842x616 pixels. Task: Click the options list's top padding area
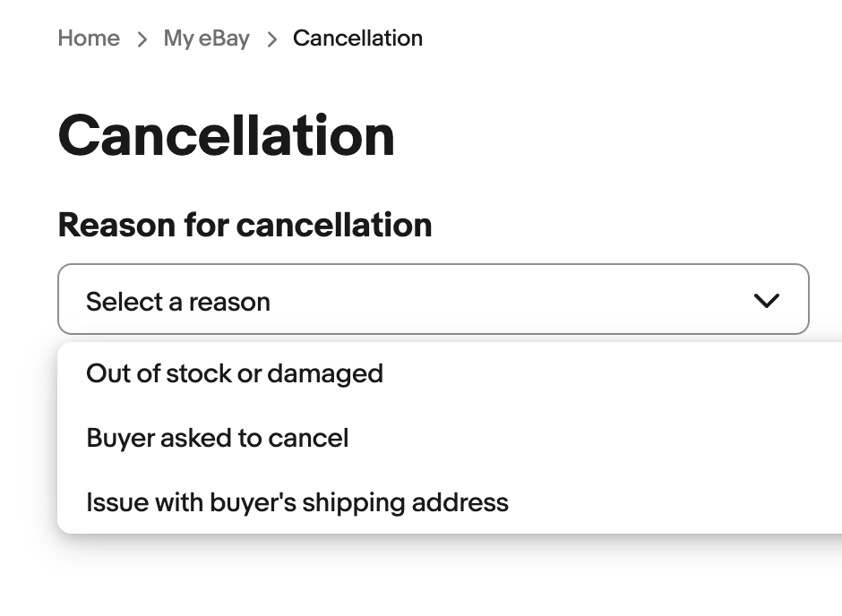pos(448,346)
